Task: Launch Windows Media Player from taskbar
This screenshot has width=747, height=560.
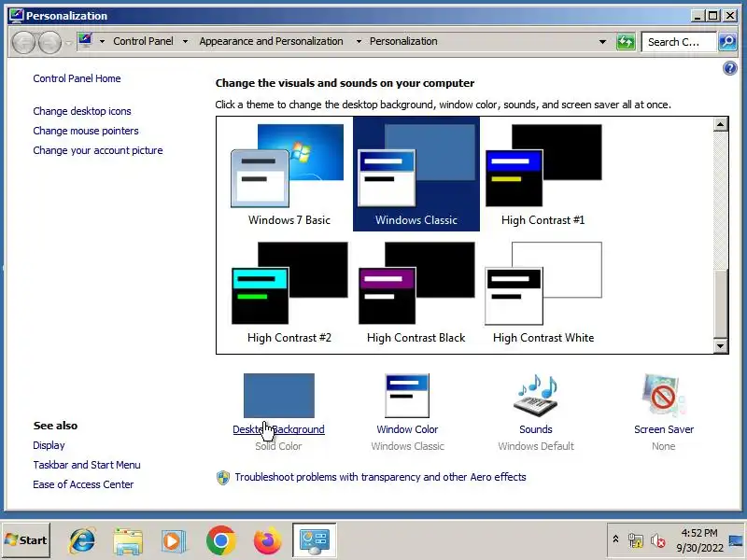Action: [173, 541]
